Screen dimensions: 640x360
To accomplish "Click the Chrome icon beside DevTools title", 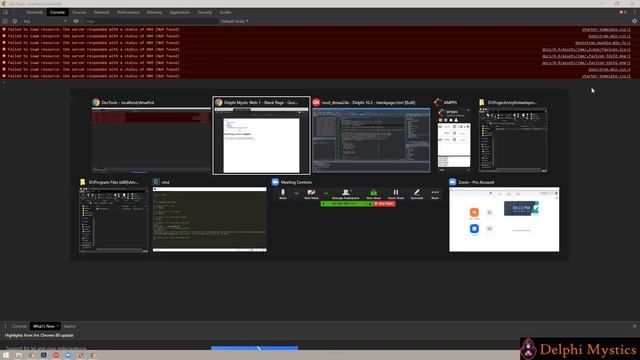I will click(x=96, y=102).
